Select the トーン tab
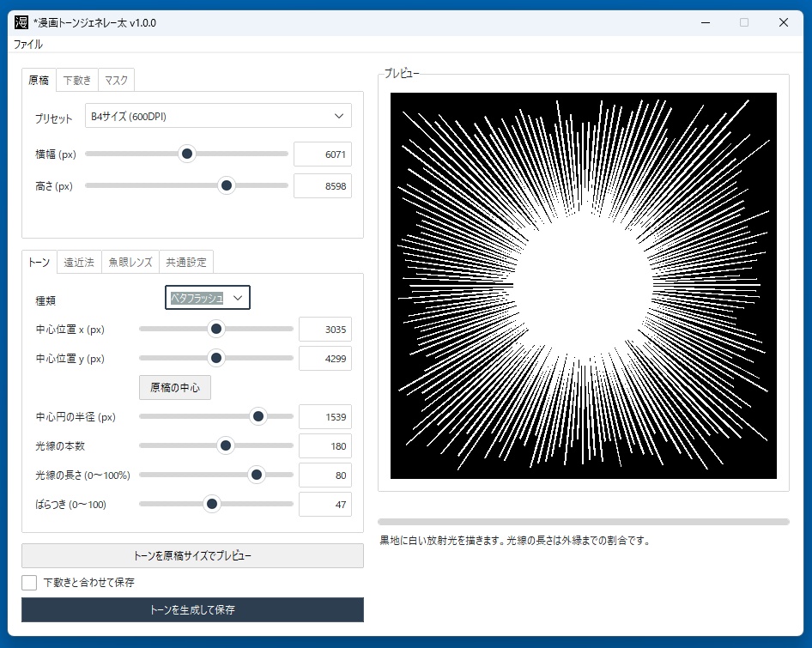Screen dimensions: 812x648 pos(39,262)
